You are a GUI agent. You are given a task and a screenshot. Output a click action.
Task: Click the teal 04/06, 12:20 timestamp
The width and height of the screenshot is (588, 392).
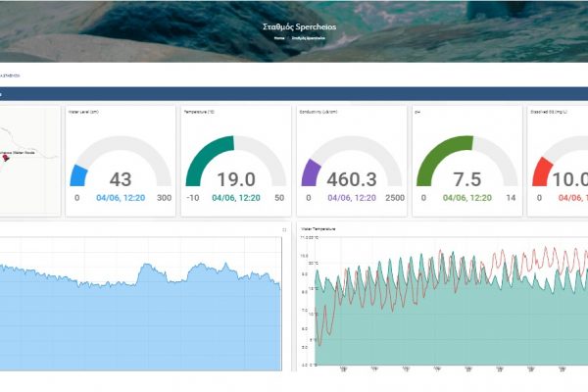click(236, 198)
